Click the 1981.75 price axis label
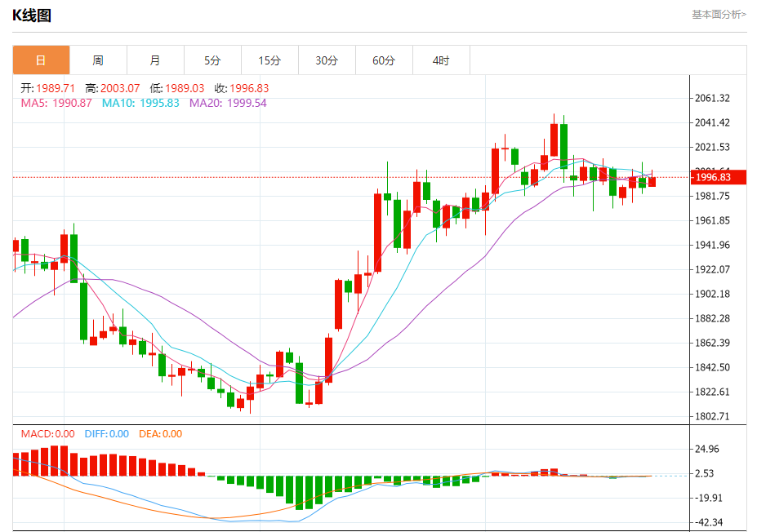This screenshot has width=757, height=532. (712, 196)
